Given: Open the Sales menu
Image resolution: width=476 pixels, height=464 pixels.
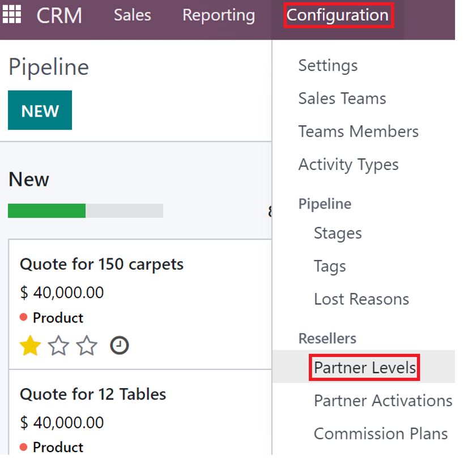Looking at the screenshot, I should coord(133,15).
